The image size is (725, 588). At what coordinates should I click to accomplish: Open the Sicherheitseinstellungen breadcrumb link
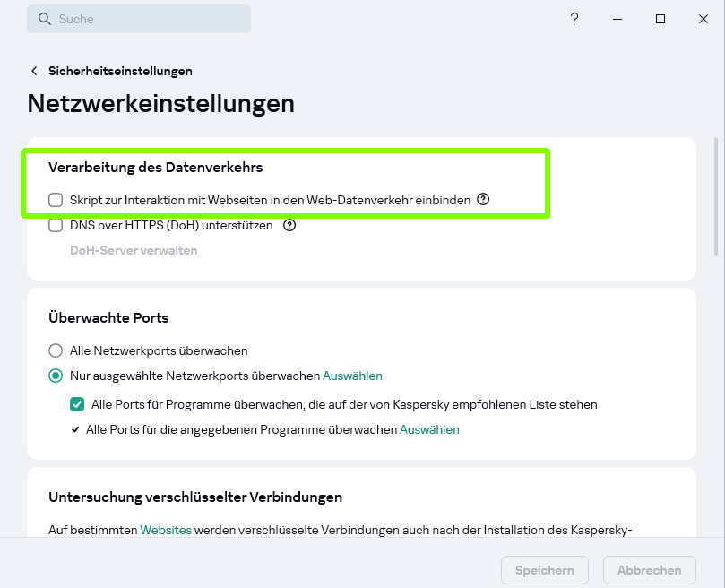(x=120, y=71)
